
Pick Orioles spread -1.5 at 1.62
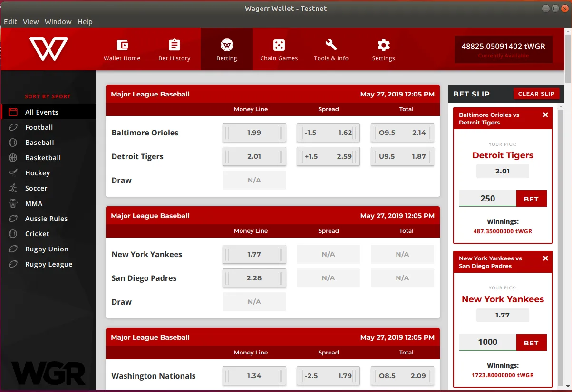(x=329, y=133)
